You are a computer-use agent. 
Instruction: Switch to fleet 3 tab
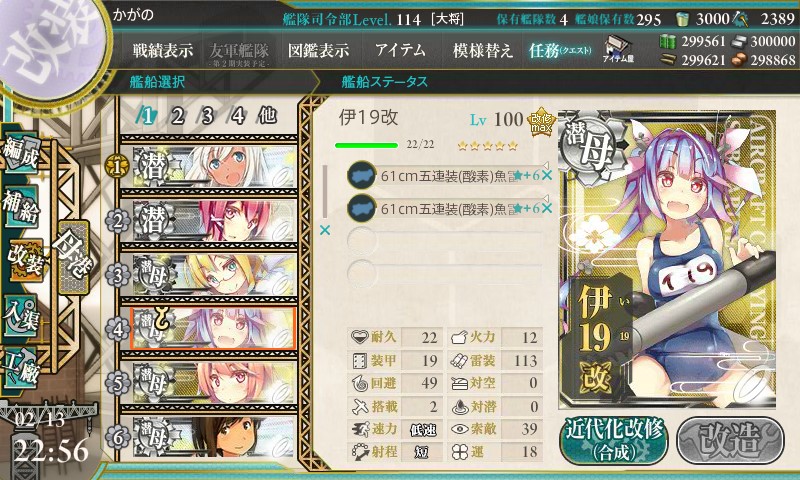pos(207,116)
